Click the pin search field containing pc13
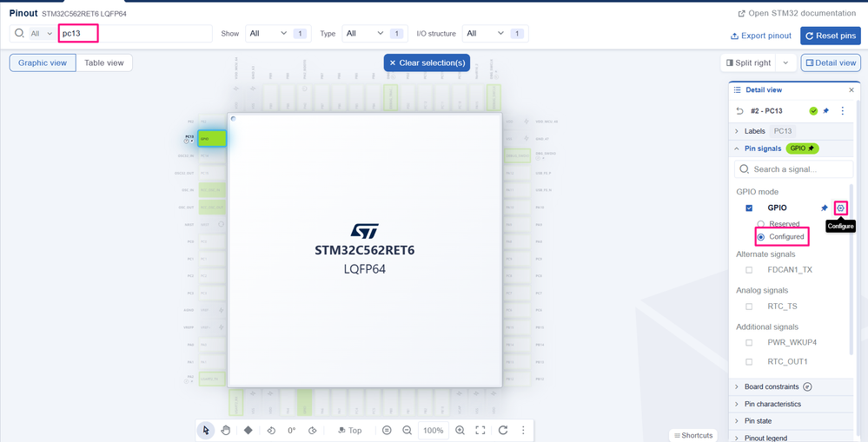Screen dimensions: 868x442 coord(136,34)
